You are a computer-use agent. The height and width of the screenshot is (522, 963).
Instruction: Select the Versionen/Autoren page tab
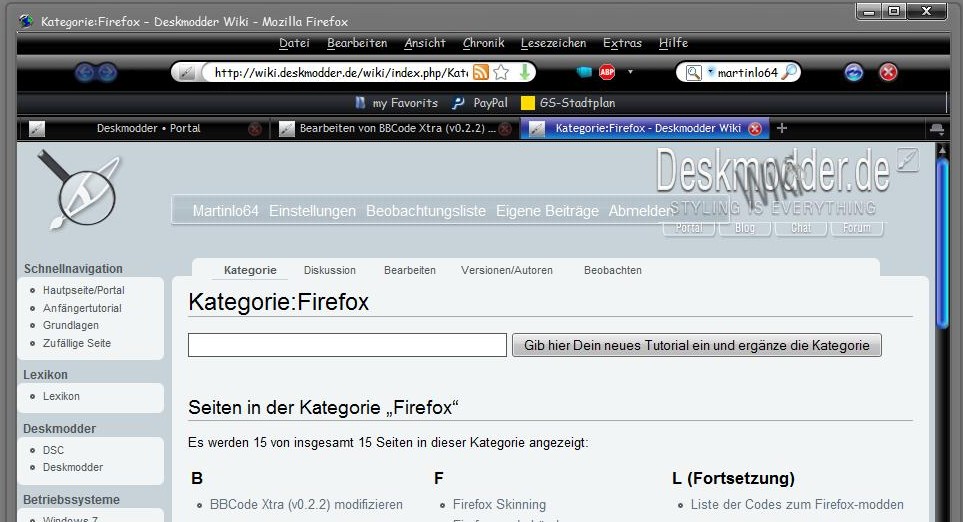(x=507, y=270)
